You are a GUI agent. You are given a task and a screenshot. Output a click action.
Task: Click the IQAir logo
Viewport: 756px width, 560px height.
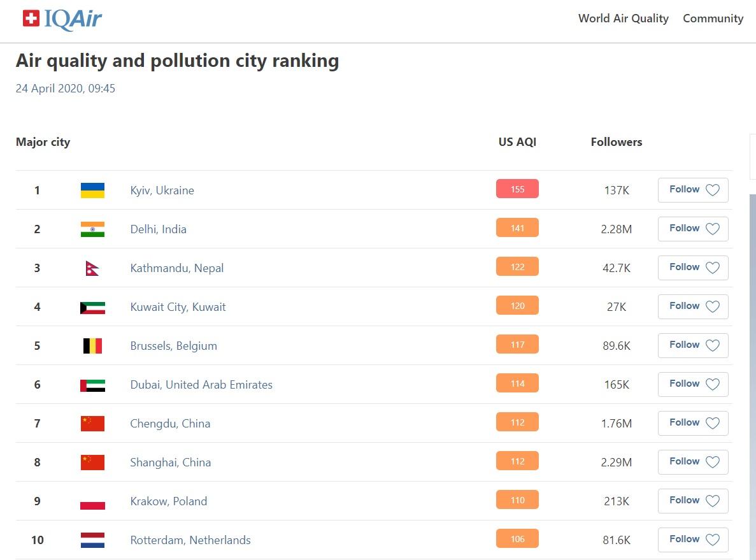(x=62, y=19)
